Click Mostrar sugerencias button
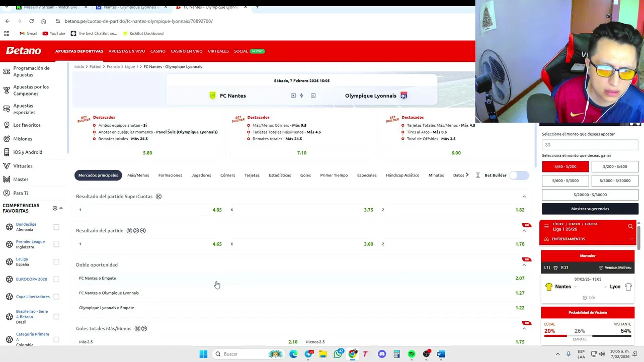Viewport: 644px width, 362px height. pyautogui.click(x=590, y=209)
